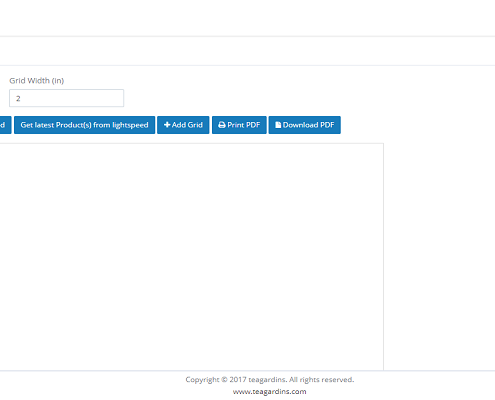This screenshot has height=400, width=495.
Task: Click the printer icon on Print PDF
Action: [222, 125]
